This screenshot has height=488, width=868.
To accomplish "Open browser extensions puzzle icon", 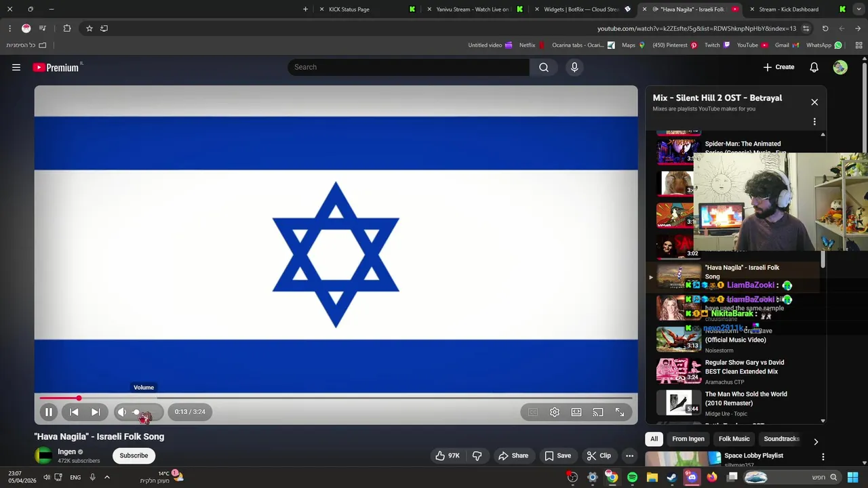I will (x=67, y=28).
